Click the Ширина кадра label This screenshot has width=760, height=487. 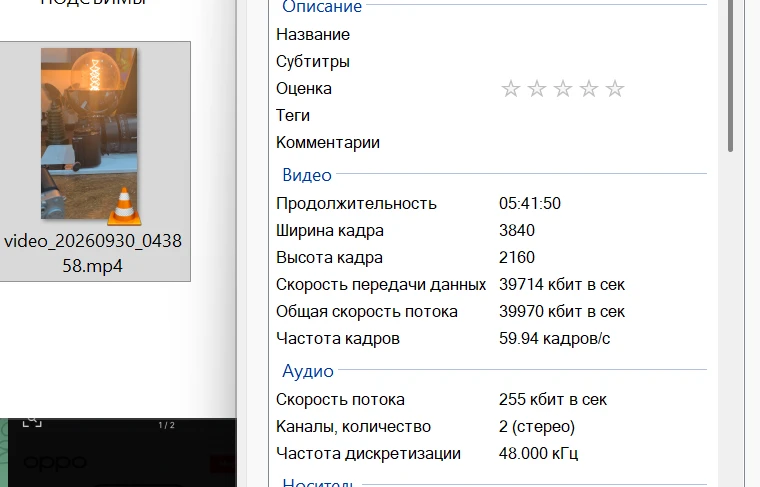[330, 231]
